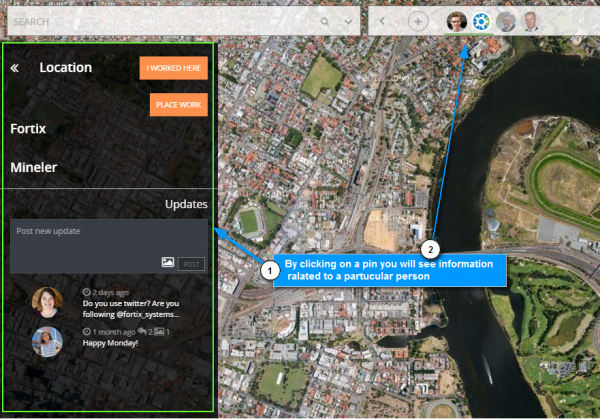
Task: Click the attach image icon in update box
Action: click(x=168, y=263)
